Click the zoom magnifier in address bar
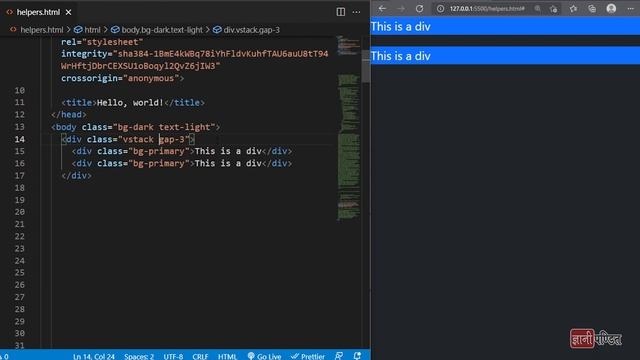Viewport: 640px width, 360px height. click(538, 9)
